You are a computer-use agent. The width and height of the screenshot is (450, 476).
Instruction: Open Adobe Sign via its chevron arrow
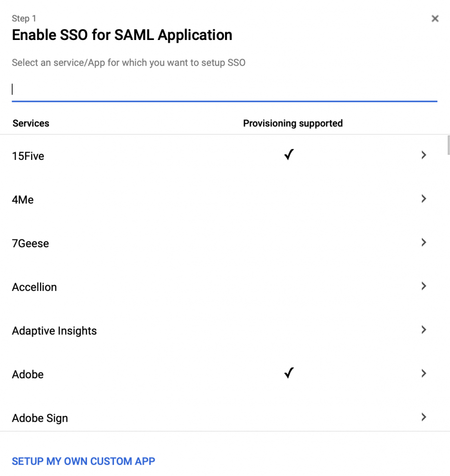click(424, 417)
